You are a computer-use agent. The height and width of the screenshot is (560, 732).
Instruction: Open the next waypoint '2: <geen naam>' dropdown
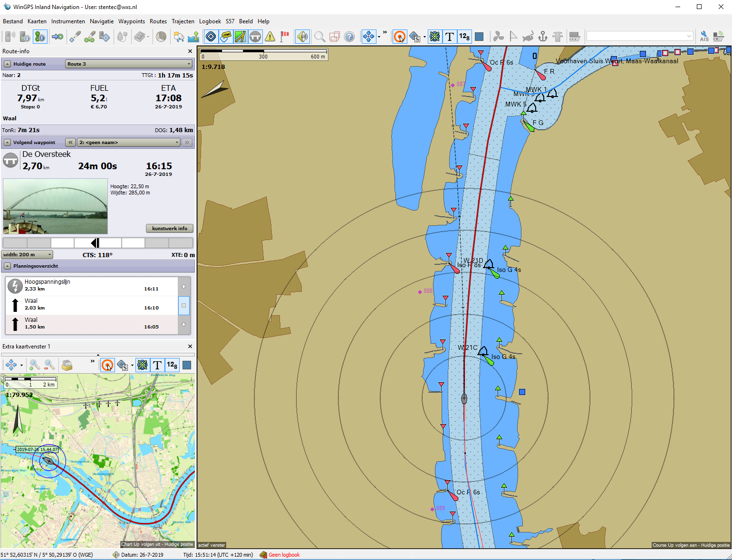coord(128,142)
